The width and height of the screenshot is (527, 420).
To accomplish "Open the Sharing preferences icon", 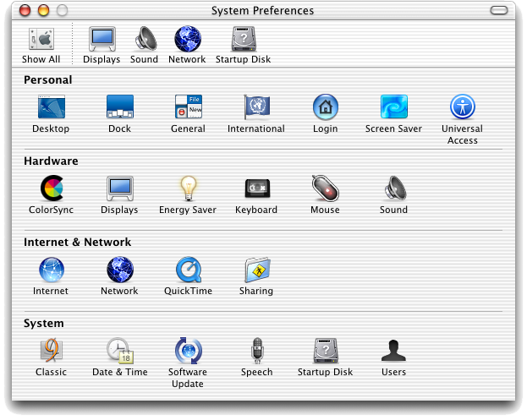I will (x=257, y=270).
